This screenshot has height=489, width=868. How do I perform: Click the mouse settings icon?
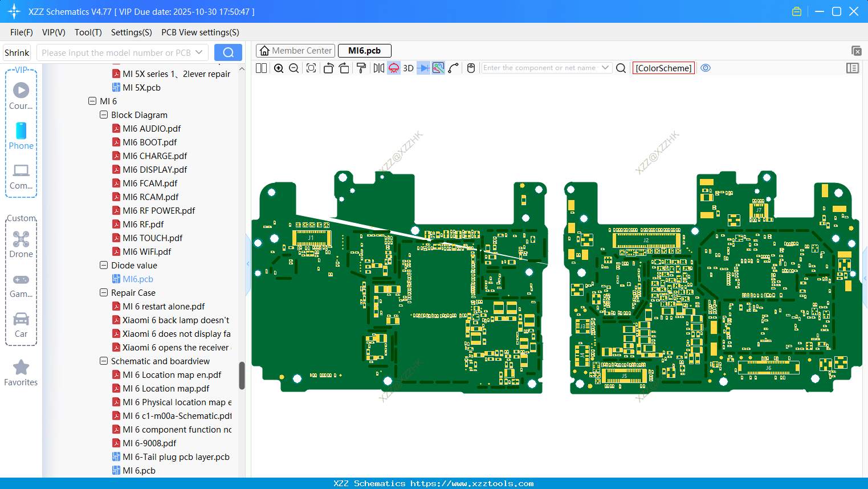[x=471, y=68]
